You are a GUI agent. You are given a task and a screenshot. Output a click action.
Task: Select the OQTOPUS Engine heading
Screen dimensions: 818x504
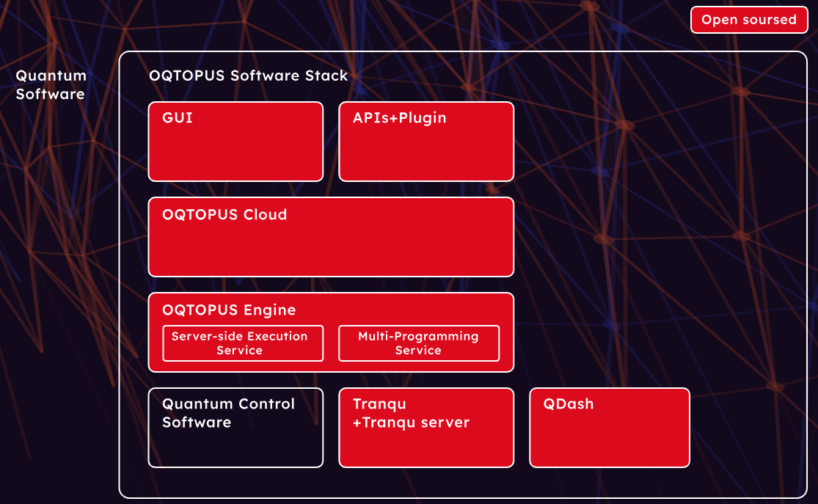[229, 310]
